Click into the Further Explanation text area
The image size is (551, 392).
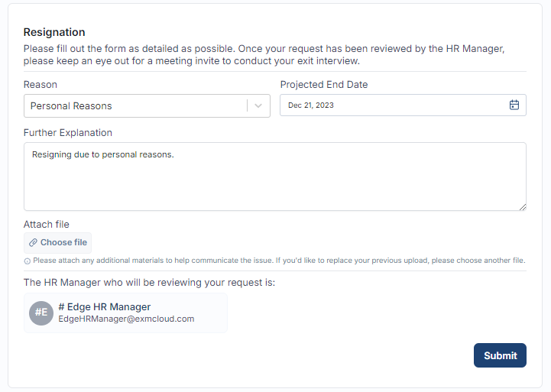(275, 183)
